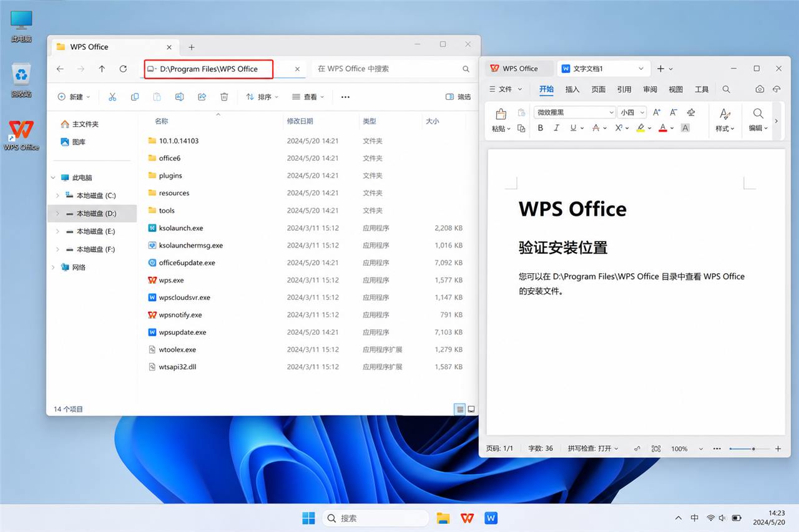Screen dimensions: 799x532
Task: Select the wps.exe file row
Action: point(306,280)
